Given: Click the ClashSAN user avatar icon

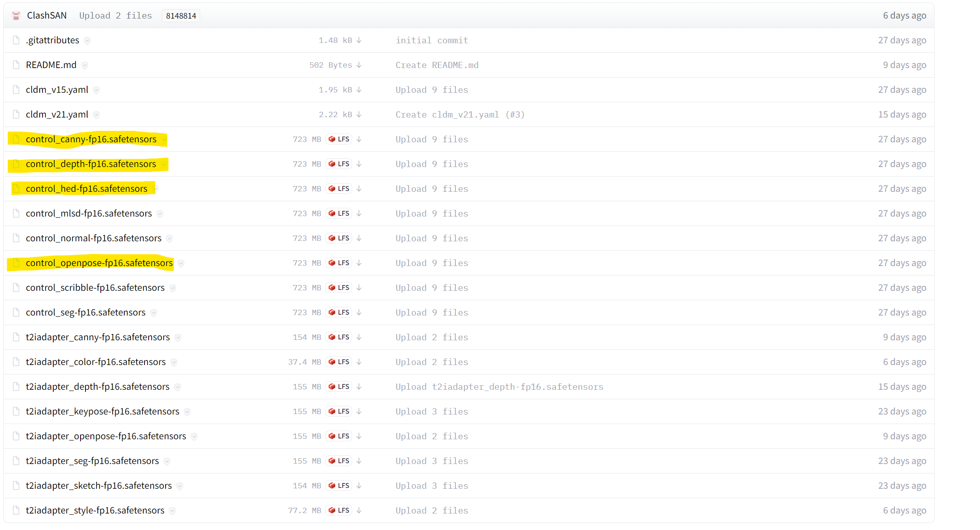Looking at the screenshot, I should pyautogui.click(x=16, y=16).
